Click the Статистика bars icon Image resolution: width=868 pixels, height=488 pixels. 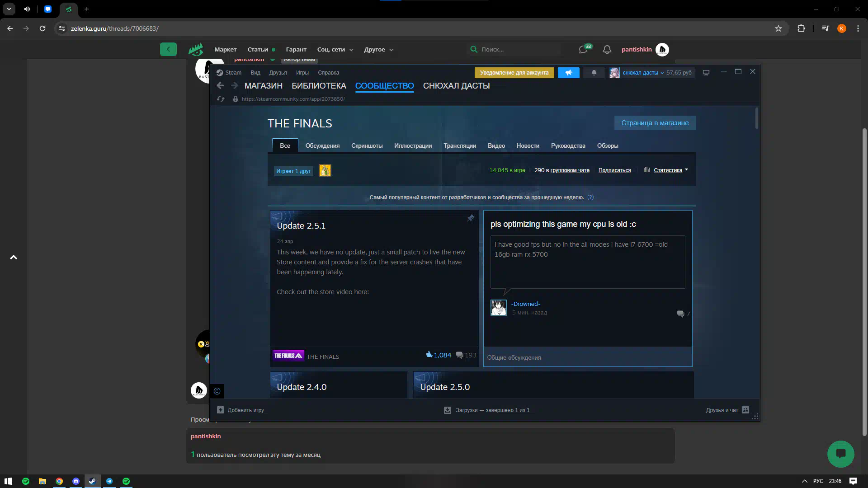pos(647,170)
